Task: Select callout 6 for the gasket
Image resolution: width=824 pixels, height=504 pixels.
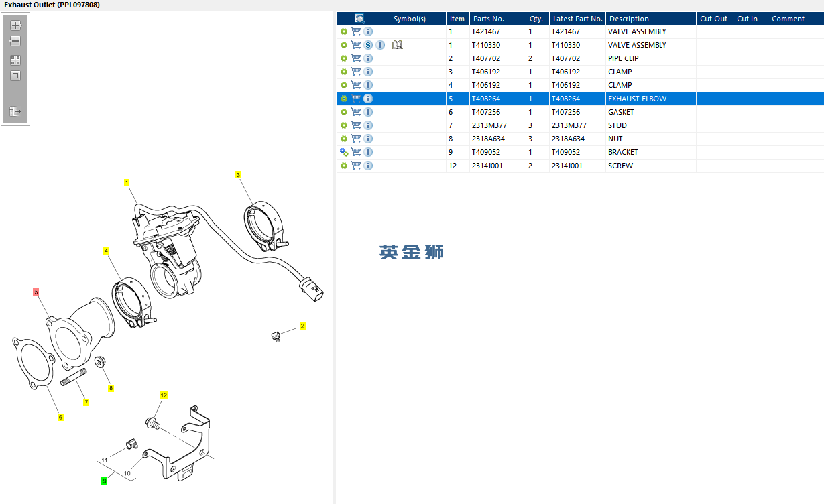Action: [60, 417]
